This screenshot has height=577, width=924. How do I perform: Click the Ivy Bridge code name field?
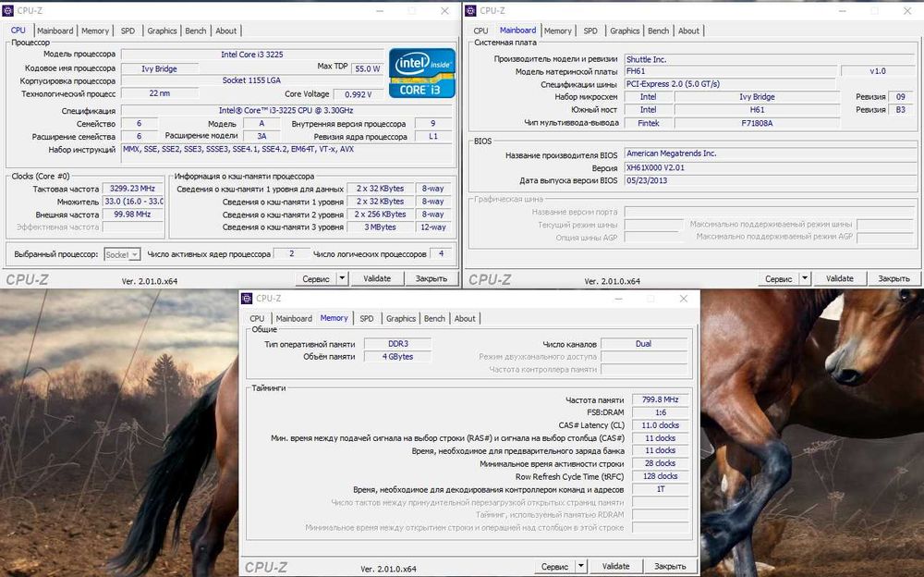[159, 69]
